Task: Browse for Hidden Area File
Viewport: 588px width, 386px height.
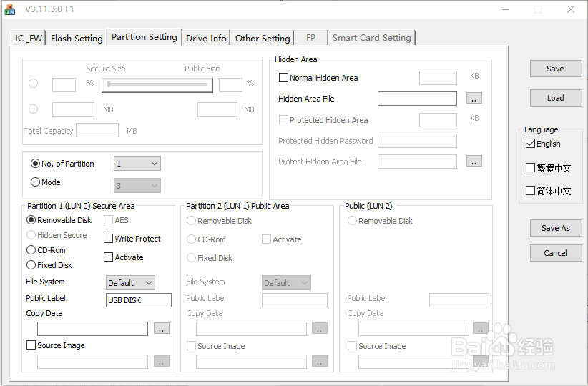Action: click(x=474, y=99)
